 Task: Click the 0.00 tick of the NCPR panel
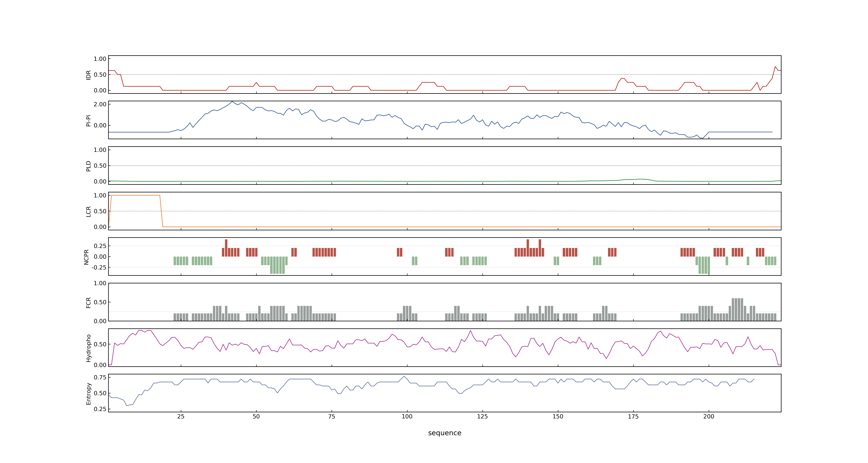click(100, 256)
